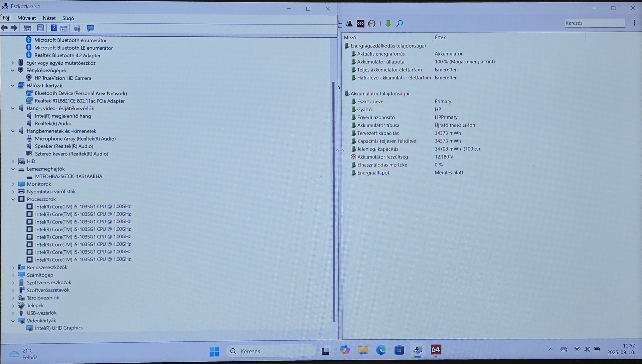Click the Keresés search field in right window

pyautogui.click(x=594, y=23)
